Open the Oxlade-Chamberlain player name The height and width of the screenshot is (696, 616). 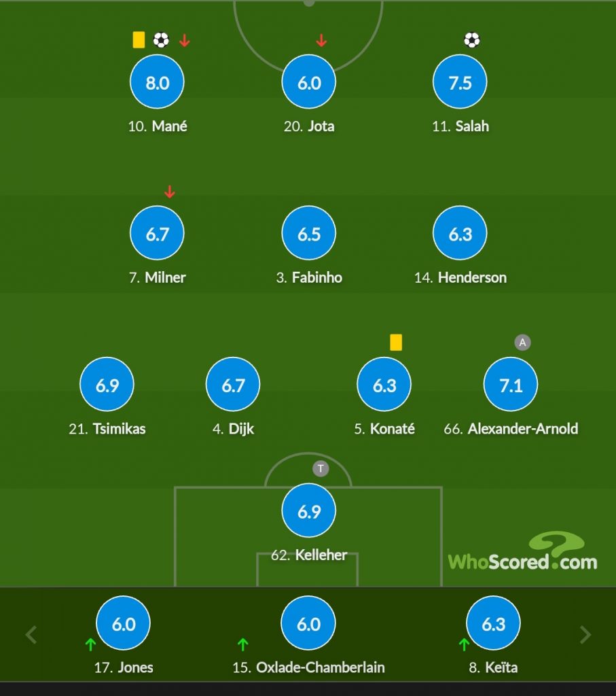click(320, 667)
